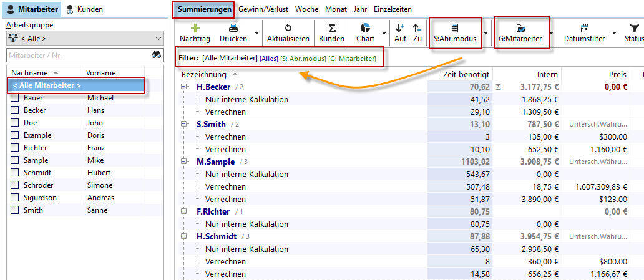Open the S:Abr.modus dropdown arrow
The width and height of the screenshot is (644, 280).
485,33
